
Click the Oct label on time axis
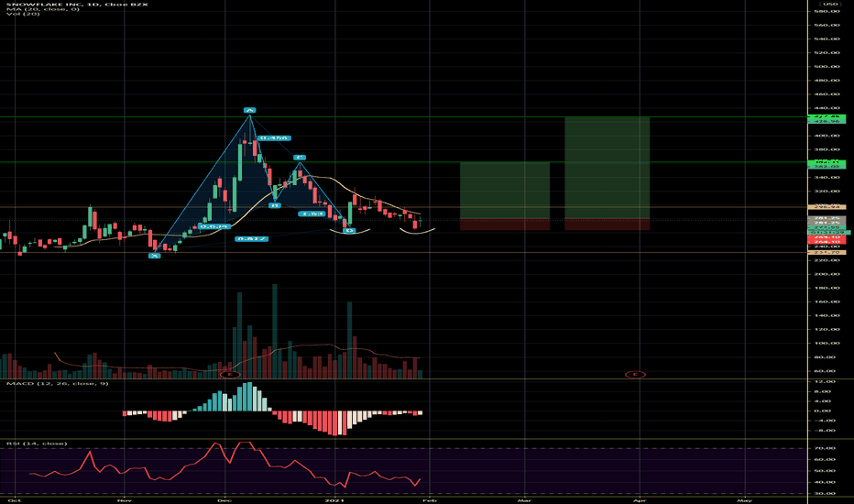coord(15,499)
